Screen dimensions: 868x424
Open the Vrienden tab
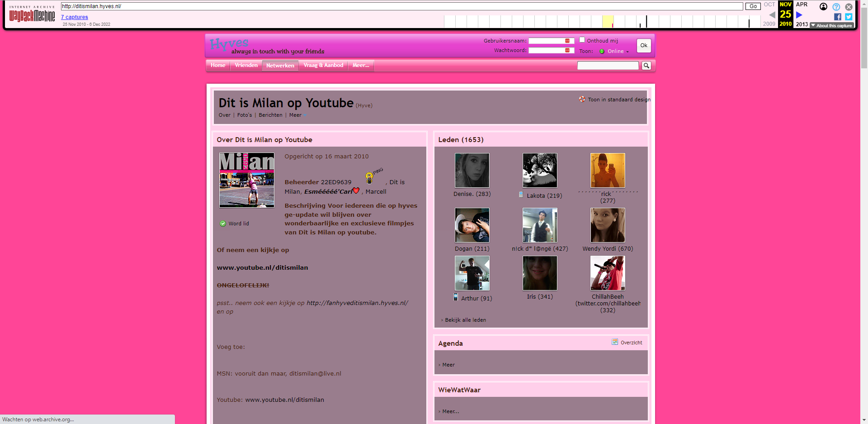coord(246,65)
